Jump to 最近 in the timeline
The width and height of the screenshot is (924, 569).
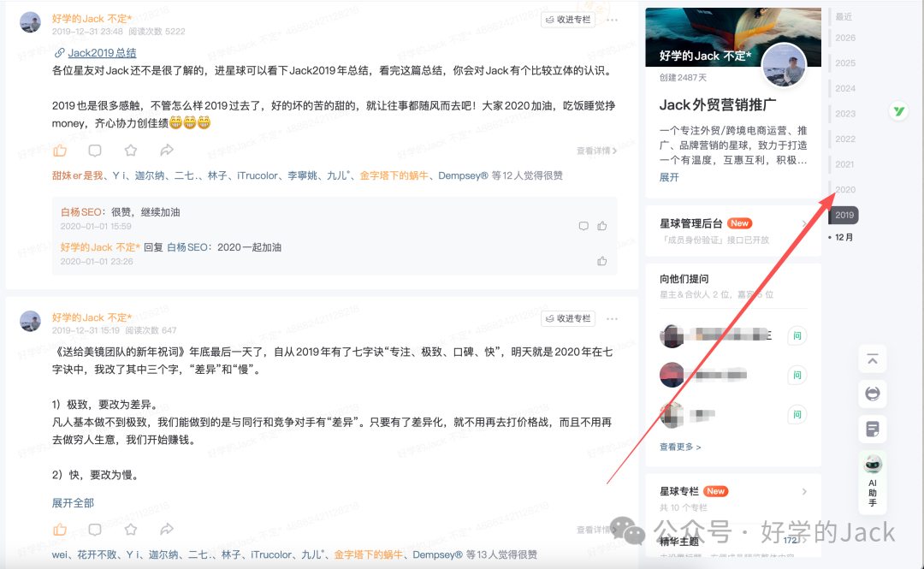[844, 17]
